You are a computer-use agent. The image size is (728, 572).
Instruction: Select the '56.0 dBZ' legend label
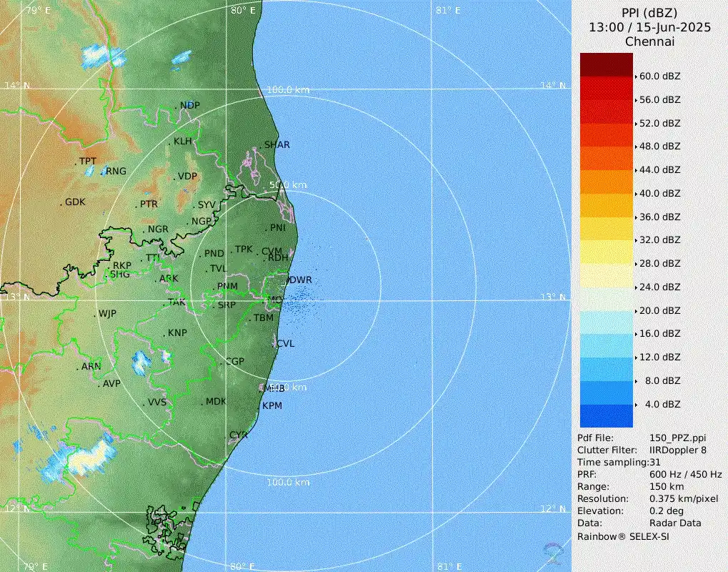(x=659, y=100)
